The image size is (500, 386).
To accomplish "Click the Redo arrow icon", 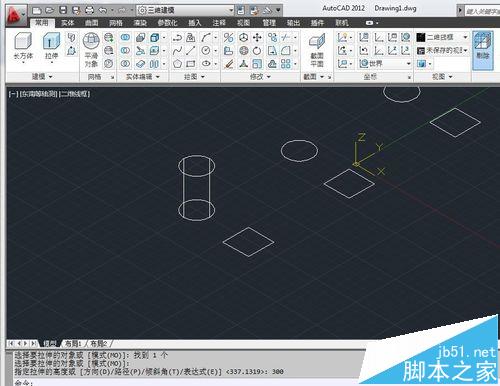I will pyautogui.click(x=122, y=10).
